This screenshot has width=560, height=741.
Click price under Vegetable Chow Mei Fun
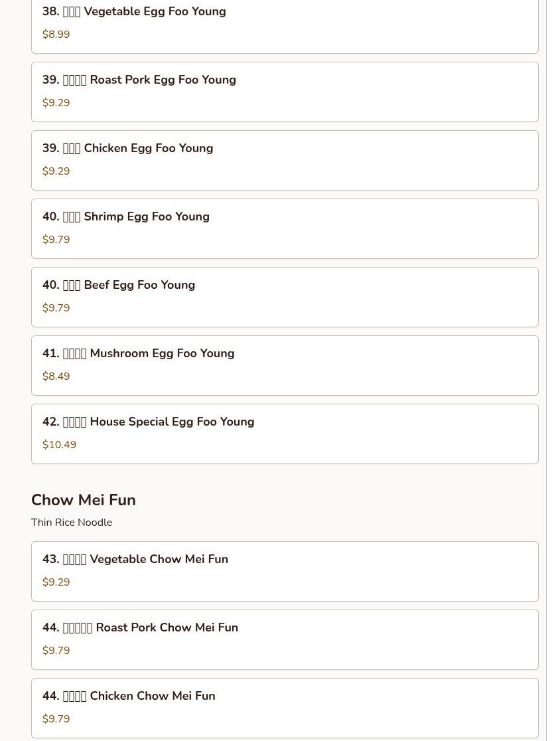[56, 582]
